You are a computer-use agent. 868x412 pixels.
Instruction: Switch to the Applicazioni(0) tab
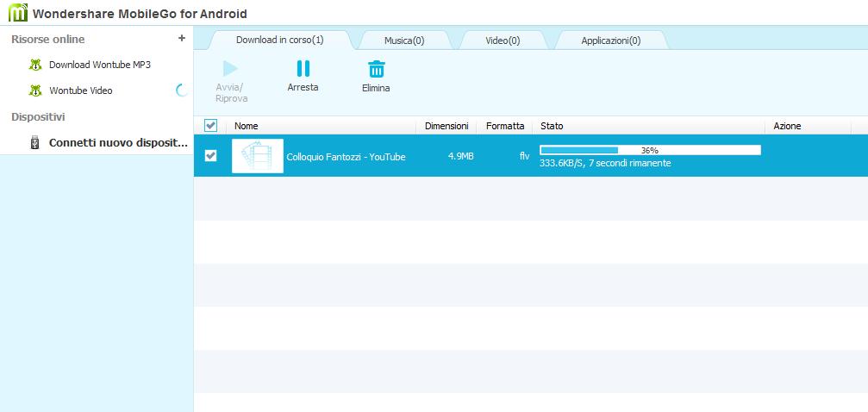(x=610, y=41)
